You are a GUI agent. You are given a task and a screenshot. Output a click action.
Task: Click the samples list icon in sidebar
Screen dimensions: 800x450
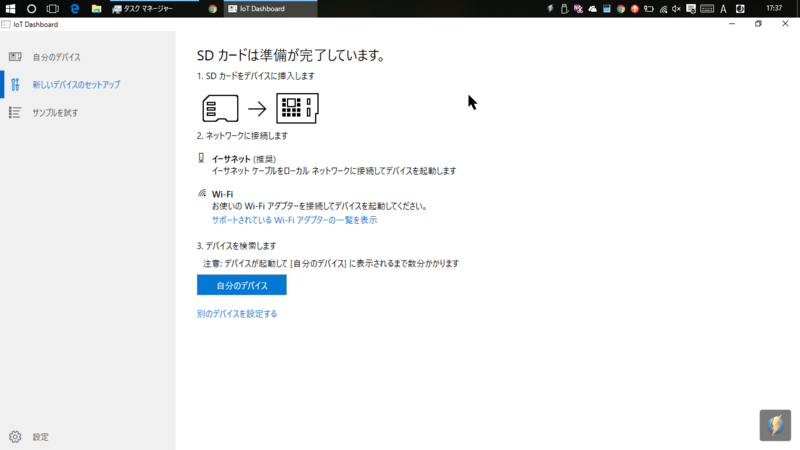point(15,112)
